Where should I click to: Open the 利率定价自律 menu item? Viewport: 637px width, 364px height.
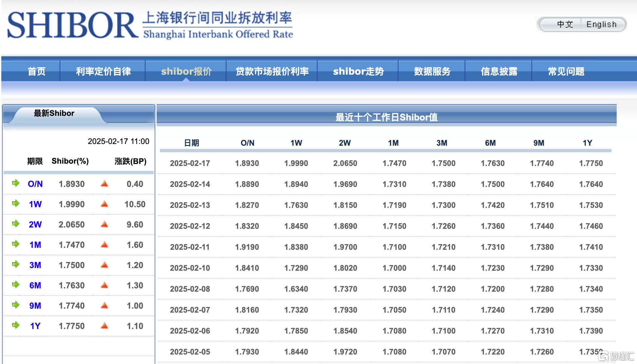(x=104, y=71)
